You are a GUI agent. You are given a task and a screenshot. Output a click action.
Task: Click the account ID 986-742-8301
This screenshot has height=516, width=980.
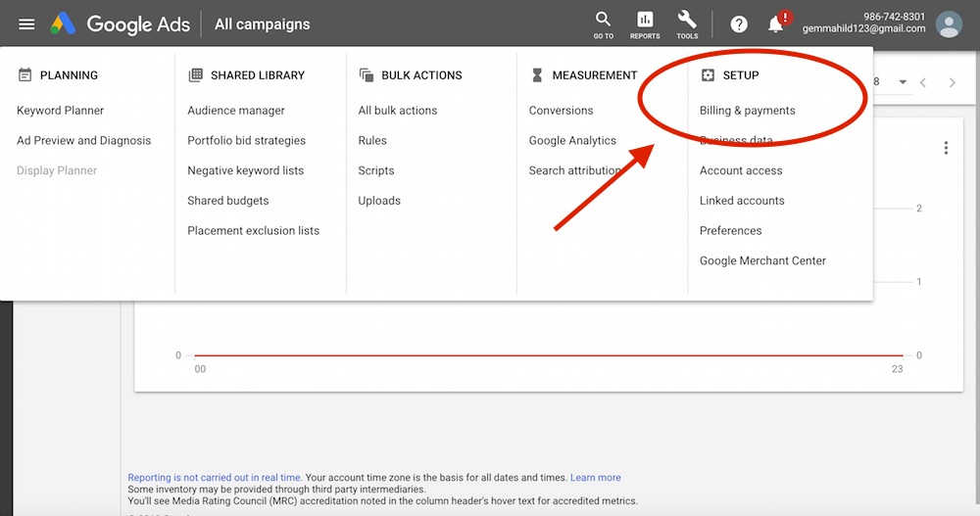pos(894,17)
